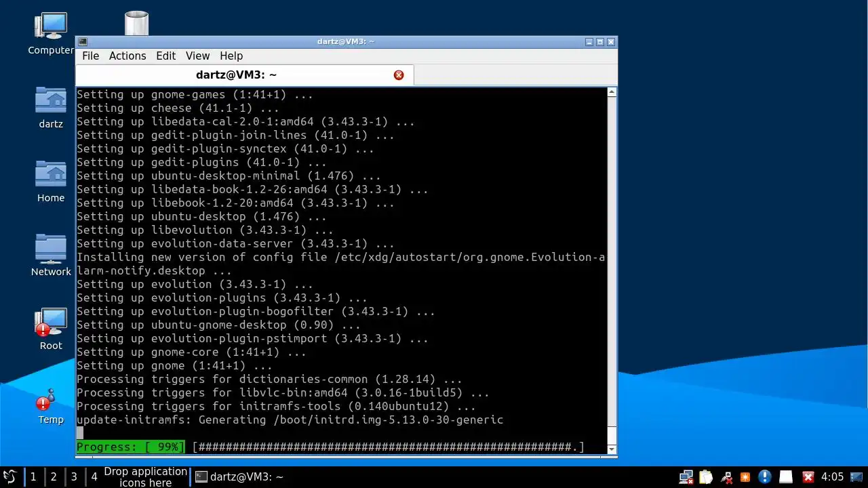
Task: Switch to workspace 2
Action: [54, 476]
